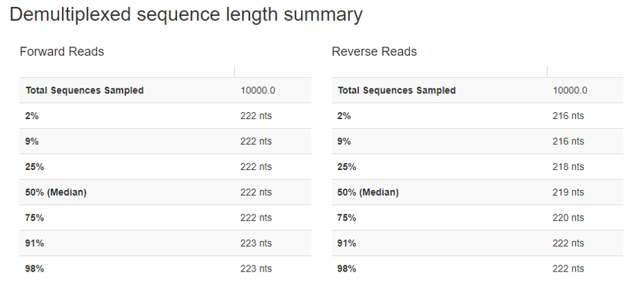Click Reverse Reads 98% value 222 nts
Viewport: 644px width, 296px height.
tap(568, 269)
